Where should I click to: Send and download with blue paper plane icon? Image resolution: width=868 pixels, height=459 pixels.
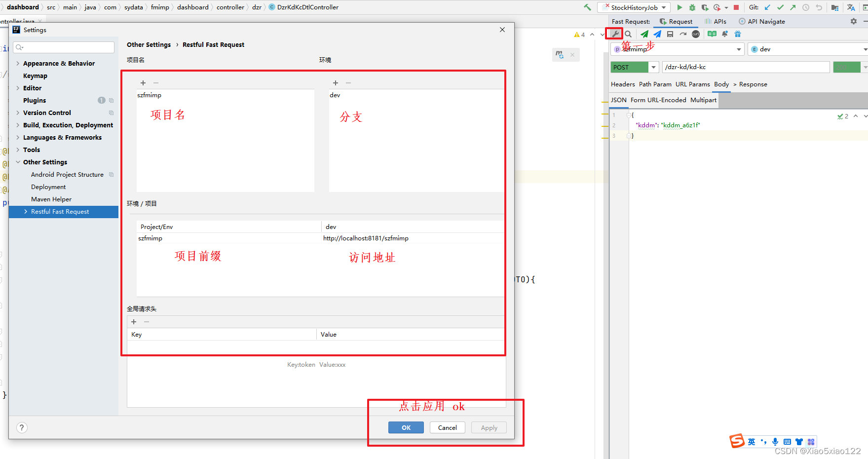click(x=657, y=34)
